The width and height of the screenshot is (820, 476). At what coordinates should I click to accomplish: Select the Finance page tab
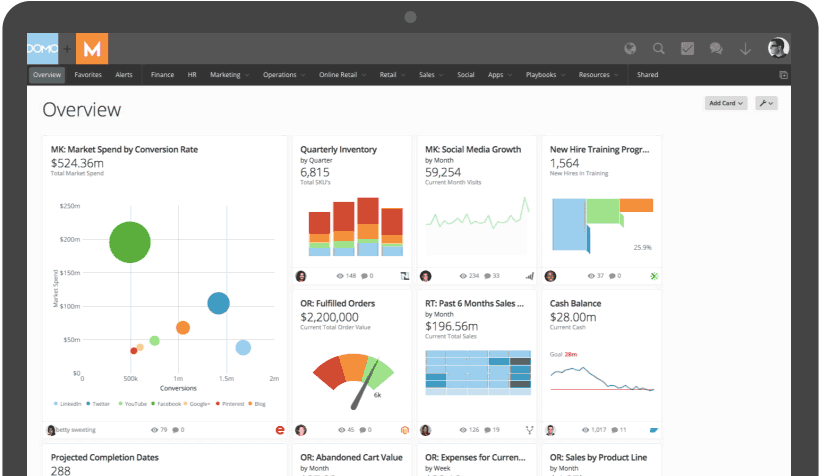162,75
